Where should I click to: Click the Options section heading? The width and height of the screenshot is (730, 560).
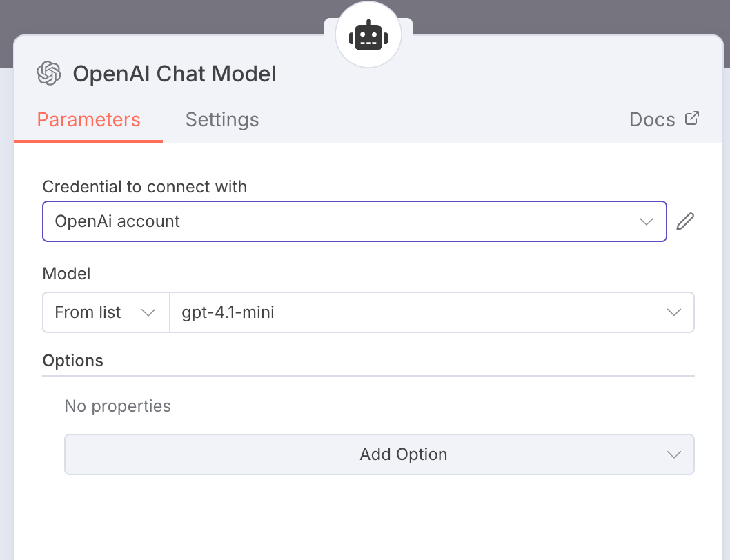73,361
